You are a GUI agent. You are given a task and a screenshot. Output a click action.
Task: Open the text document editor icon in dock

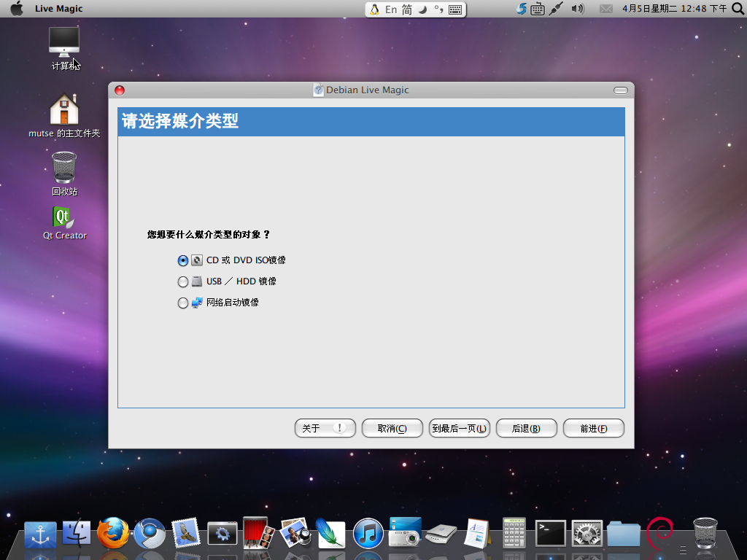tap(477, 533)
